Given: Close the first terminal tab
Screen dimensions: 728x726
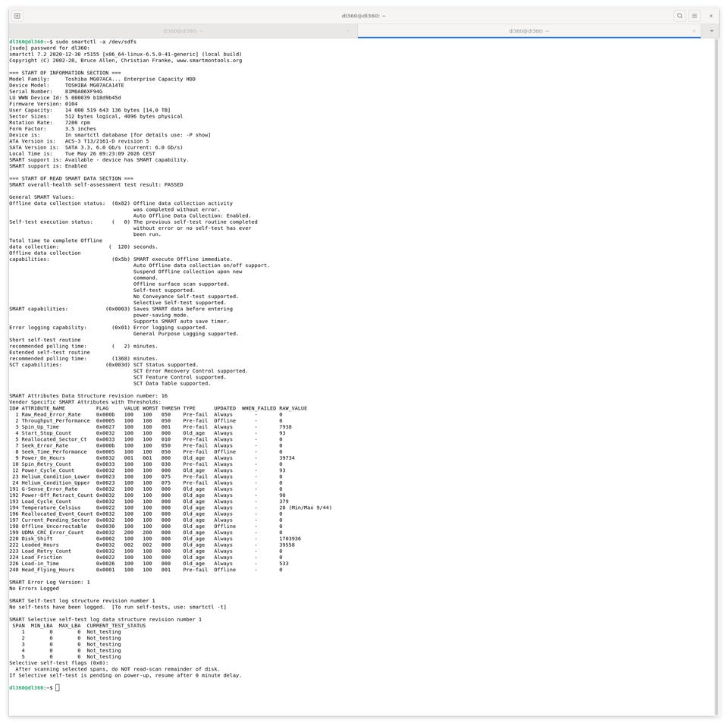Looking at the screenshot, I should [x=348, y=31].
